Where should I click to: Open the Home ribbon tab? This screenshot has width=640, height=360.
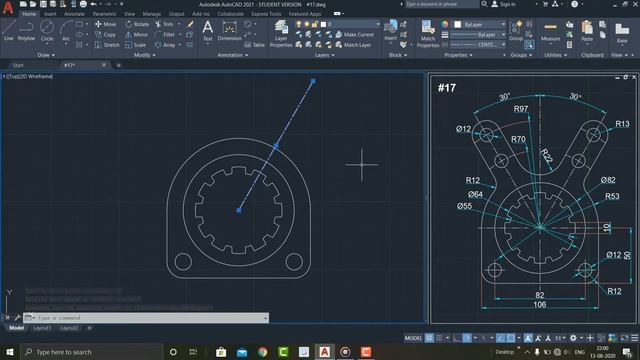tap(29, 14)
